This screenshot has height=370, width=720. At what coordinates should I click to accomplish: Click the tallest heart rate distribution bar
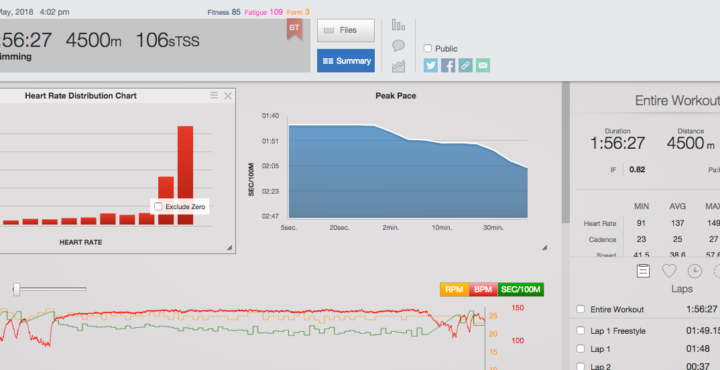(186, 175)
